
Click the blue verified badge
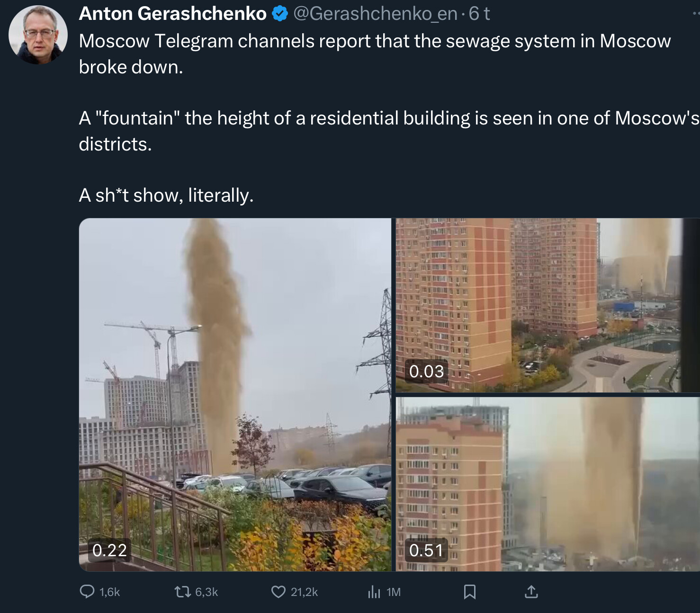280,14
